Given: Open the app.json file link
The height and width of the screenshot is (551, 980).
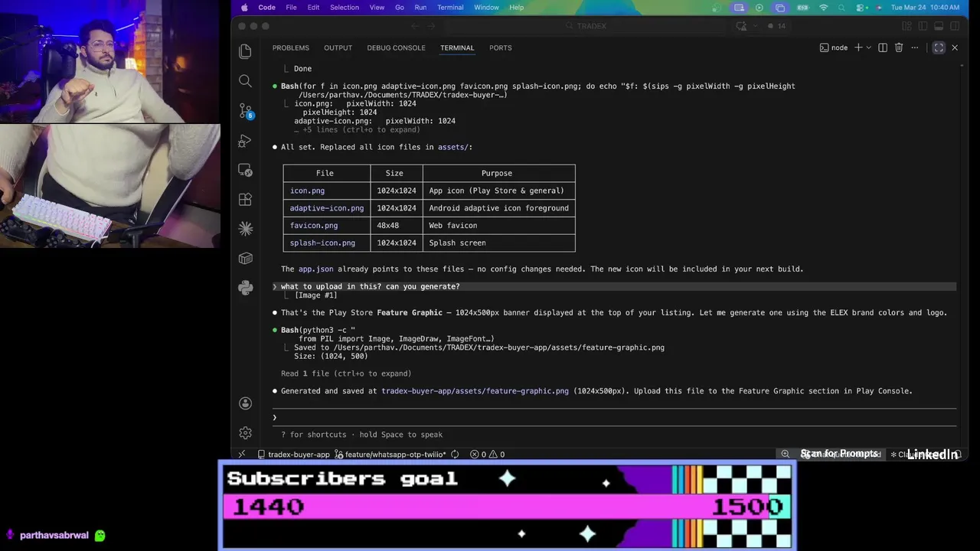Looking at the screenshot, I should 315,269.
